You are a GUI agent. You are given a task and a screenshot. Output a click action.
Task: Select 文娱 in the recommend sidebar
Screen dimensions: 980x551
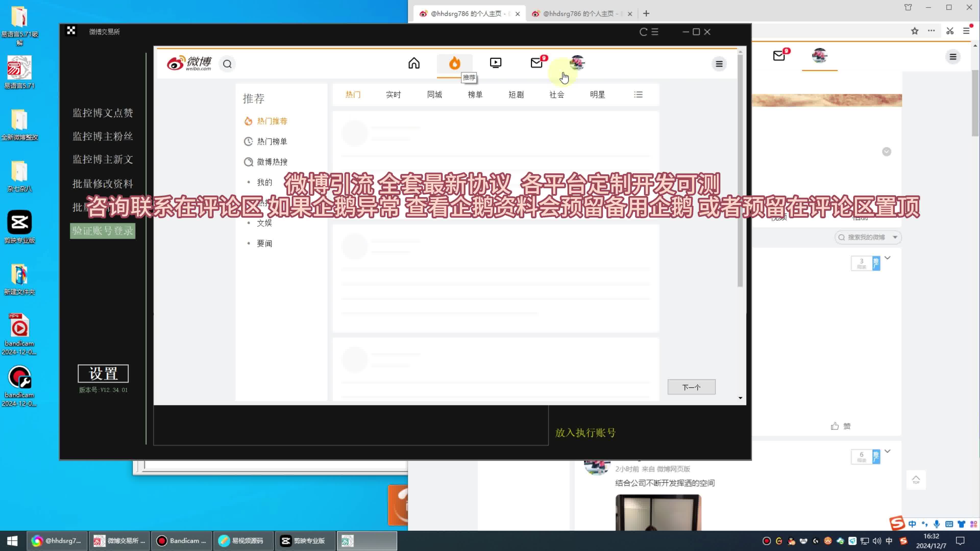[264, 223]
